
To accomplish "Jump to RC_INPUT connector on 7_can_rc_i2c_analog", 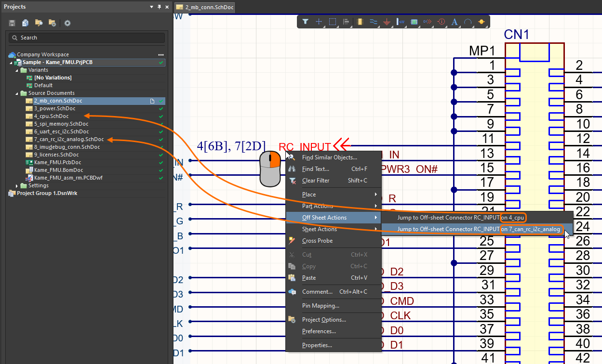I will tap(478, 230).
